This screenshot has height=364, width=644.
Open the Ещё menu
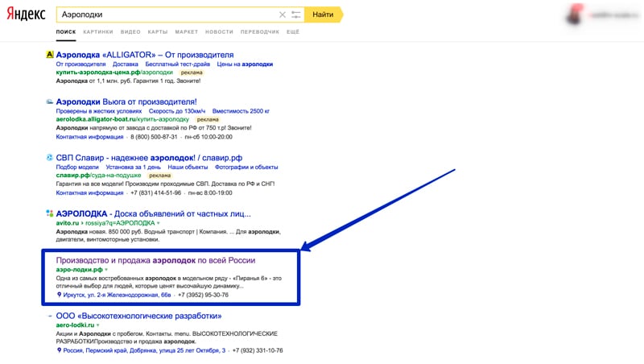click(293, 32)
